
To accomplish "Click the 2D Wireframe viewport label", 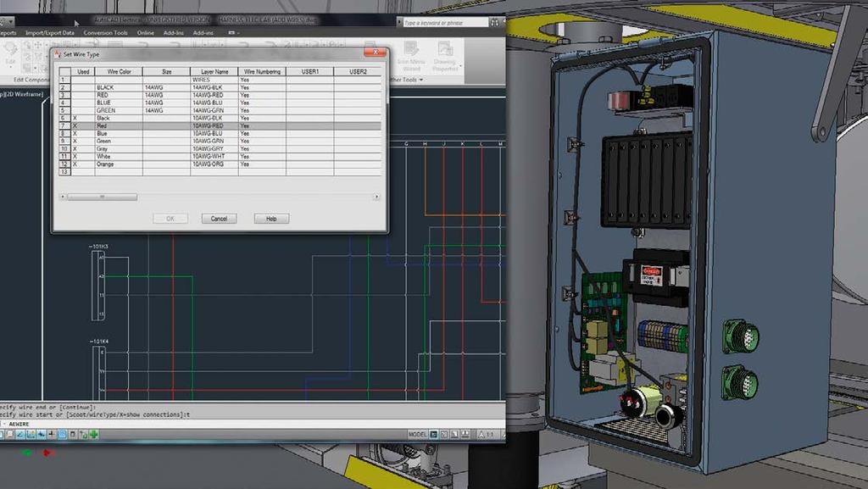I will [25, 95].
